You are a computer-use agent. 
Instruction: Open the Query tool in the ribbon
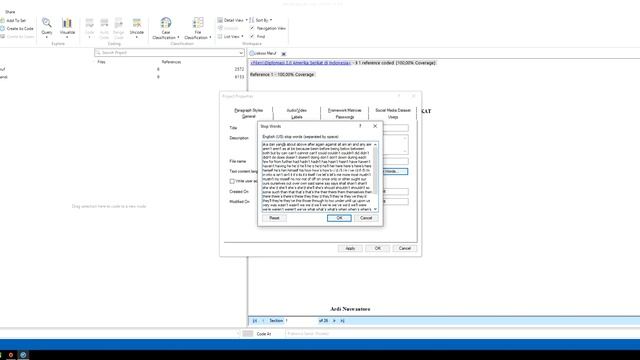pos(47,27)
